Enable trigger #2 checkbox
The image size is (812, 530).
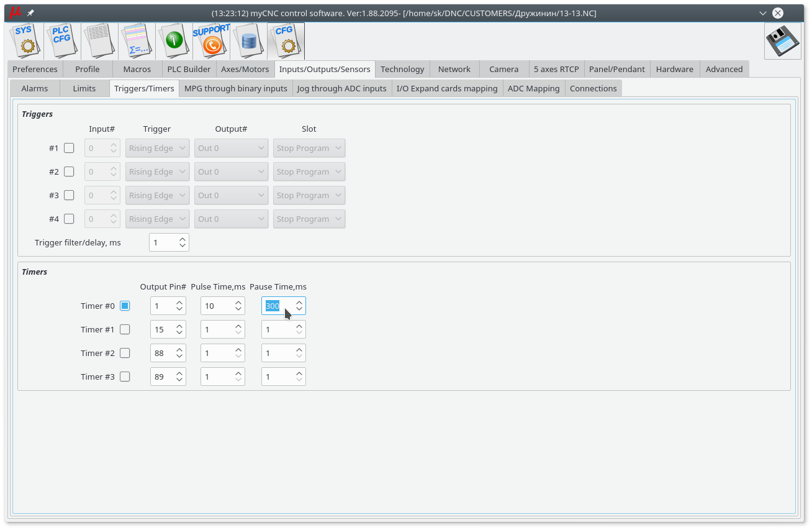(x=69, y=171)
